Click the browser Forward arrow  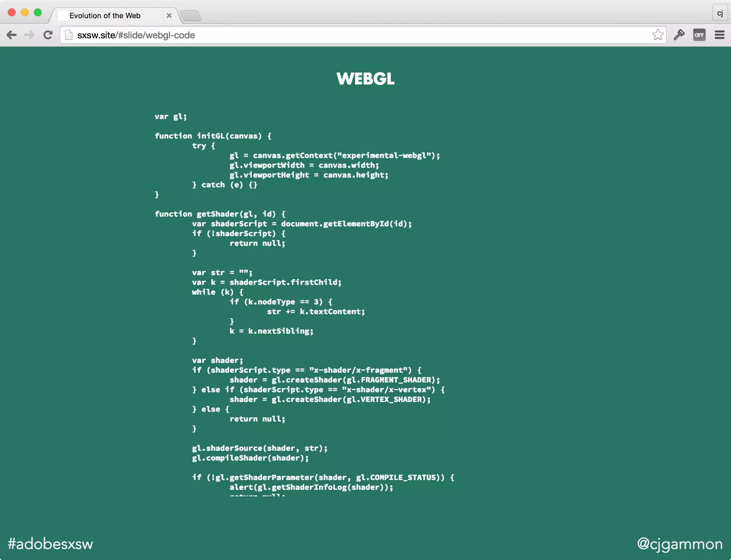pyautogui.click(x=29, y=35)
